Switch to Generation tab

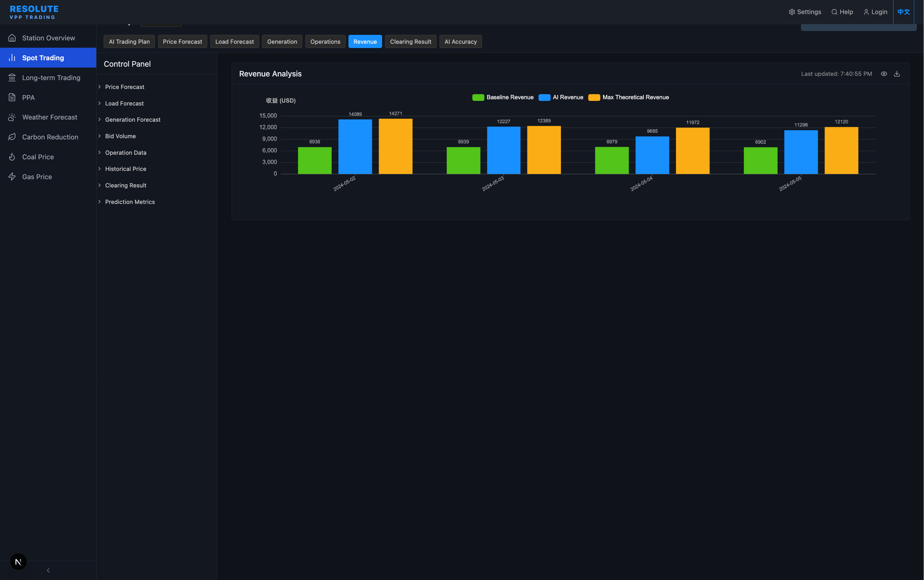[x=282, y=42]
